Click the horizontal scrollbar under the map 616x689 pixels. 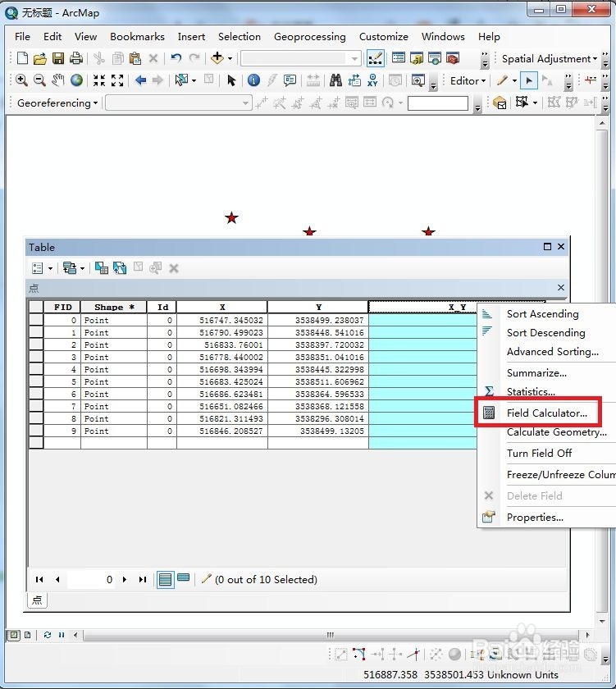pos(331,635)
